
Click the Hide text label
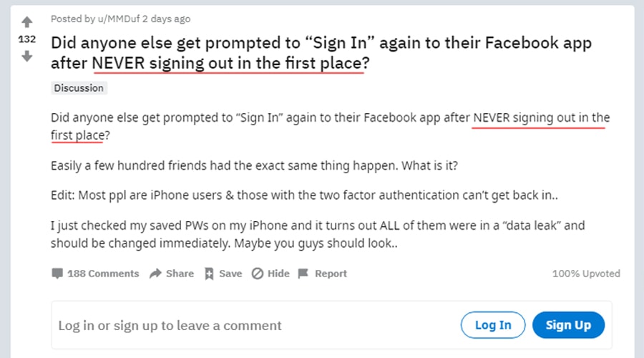pyautogui.click(x=278, y=274)
